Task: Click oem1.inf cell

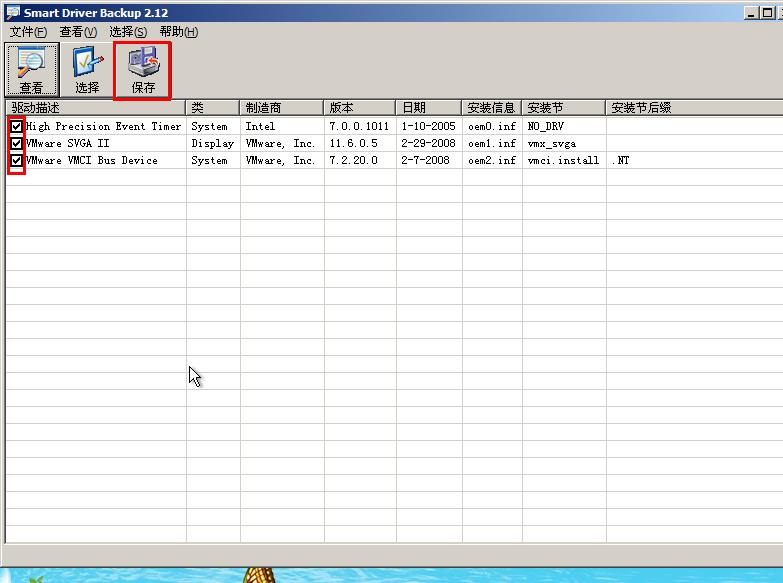Action: point(492,143)
